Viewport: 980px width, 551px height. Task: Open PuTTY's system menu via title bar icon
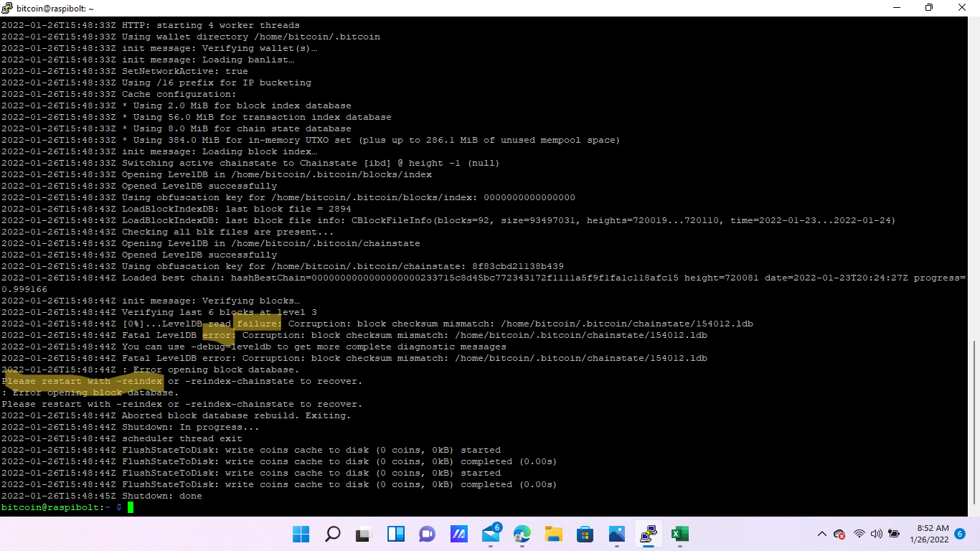click(8, 8)
